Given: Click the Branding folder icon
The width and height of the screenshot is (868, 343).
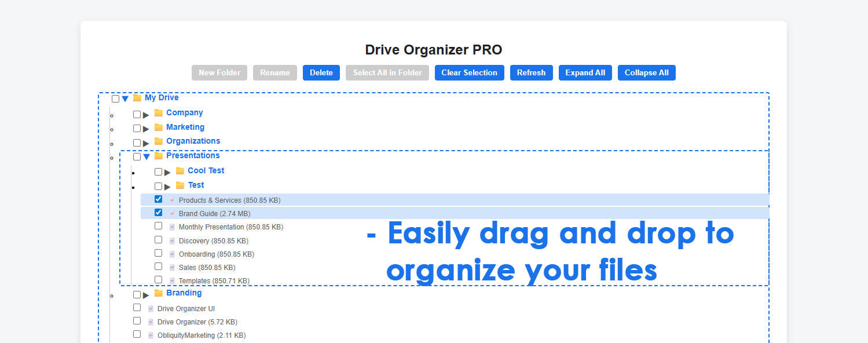Looking at the screenshot, I should (159, 293).
